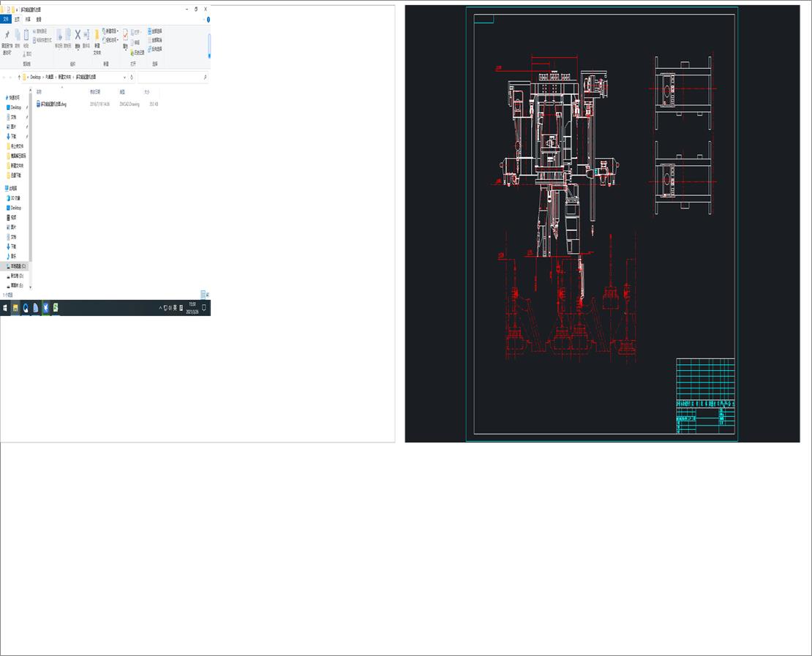Click Paste shortcut in the ribbon
This screenshot has height=656, width=812.
point(42,40)
